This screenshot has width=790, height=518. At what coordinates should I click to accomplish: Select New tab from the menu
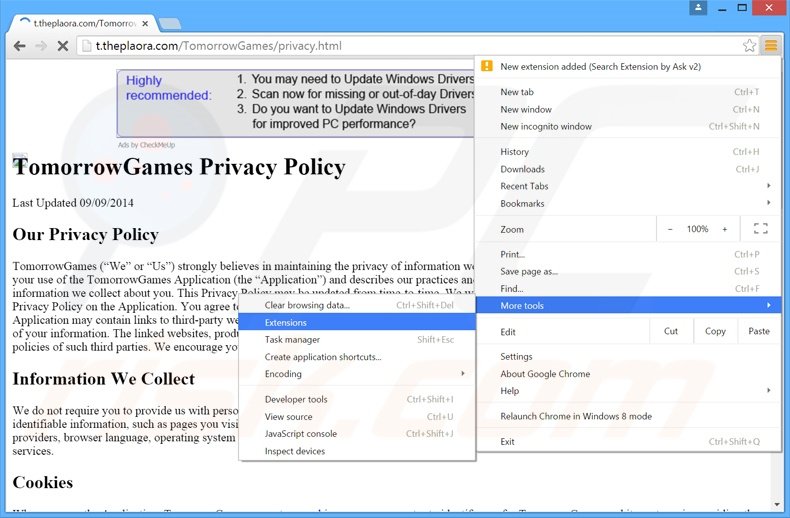tap(629, 92)
